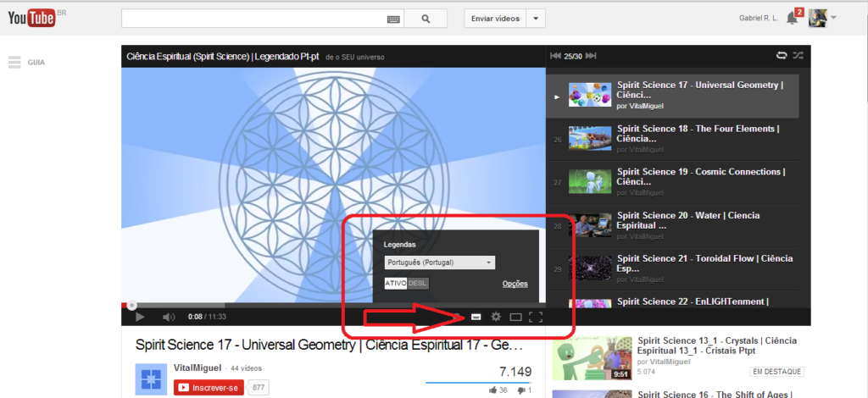
Task: Open Português (Portugal) subtitle language dropdown
Action: pos(440,263)
